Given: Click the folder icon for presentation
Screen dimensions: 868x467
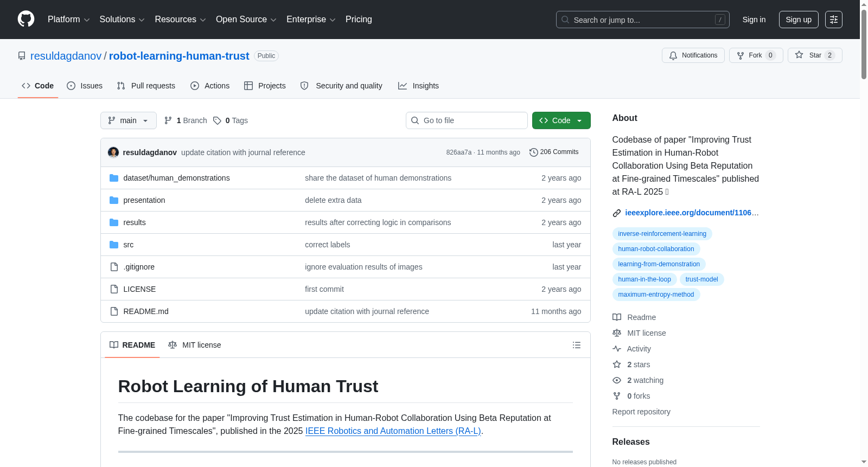Looking at the screenshot, I should coord(114,200).
